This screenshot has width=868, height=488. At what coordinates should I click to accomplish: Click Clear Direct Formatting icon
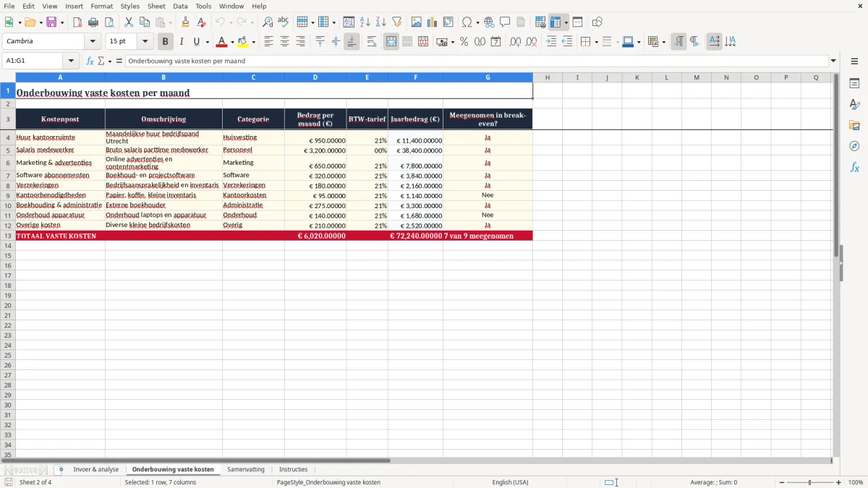[201, 22]
